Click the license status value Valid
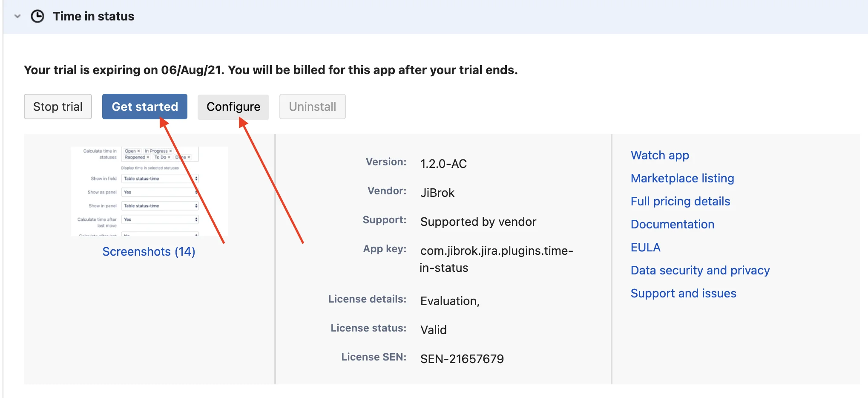 [x=434, y=330]
